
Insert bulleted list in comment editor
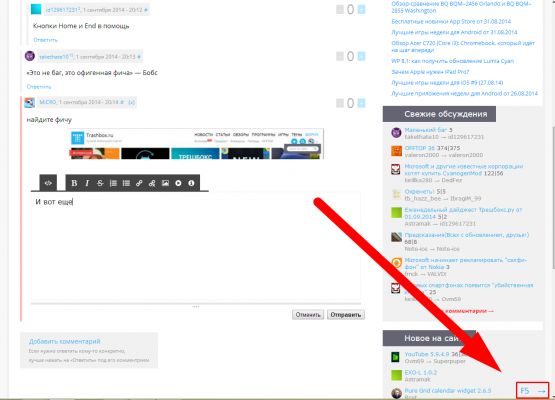(x=126, y=183)
